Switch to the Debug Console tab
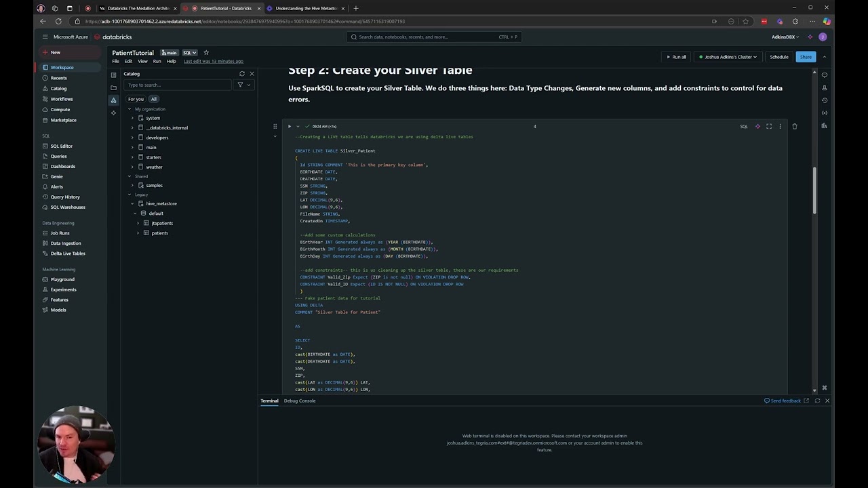The width and height of the screenshot is (868, 488). pos(300,401)
